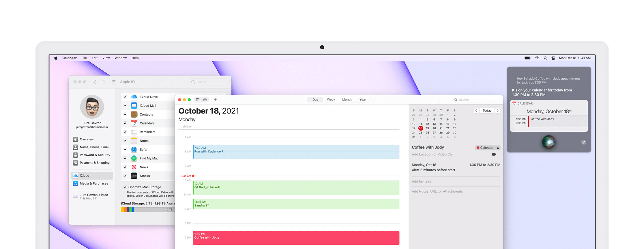Toggle the Contacts checkbox
The height and width of the screenshot is (249, 644).
pos(125,114)
